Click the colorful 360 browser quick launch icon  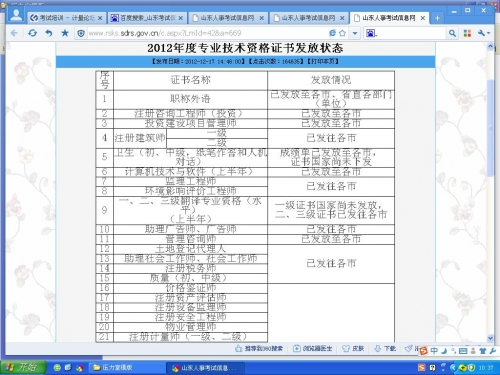pos(79,368)
